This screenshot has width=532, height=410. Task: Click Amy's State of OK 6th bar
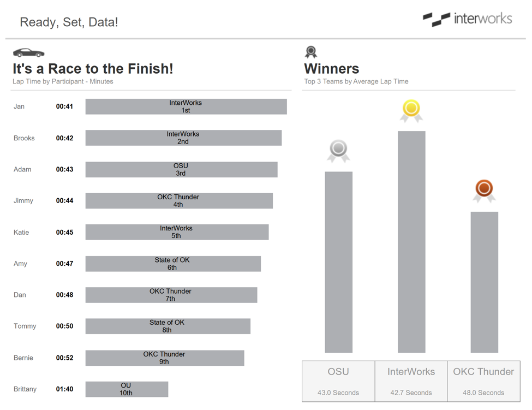point(173,264)
